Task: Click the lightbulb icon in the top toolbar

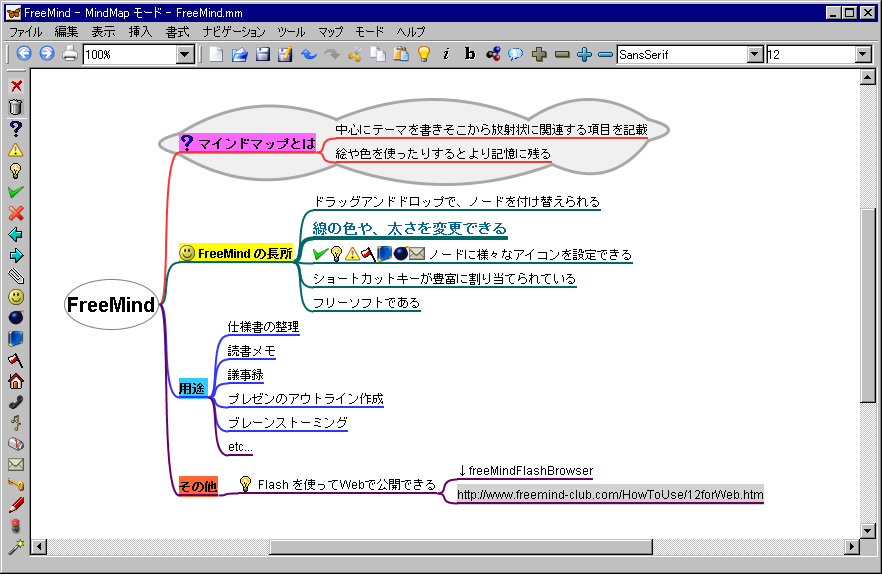Action: (x=424, y=54)
